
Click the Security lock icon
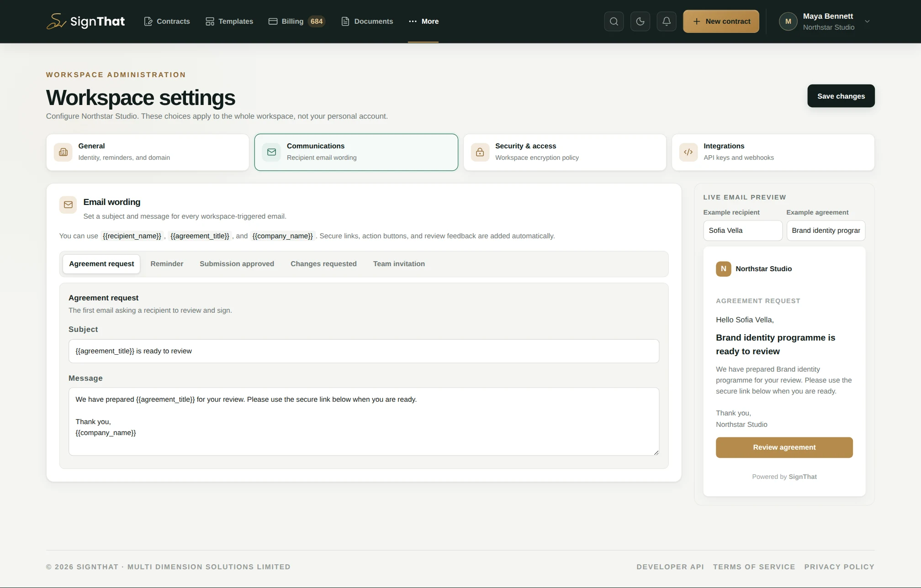coord(480,152)
